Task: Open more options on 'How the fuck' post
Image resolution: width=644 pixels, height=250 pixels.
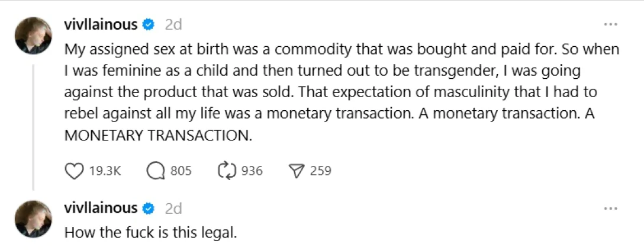Action: (x=610, y=209)
